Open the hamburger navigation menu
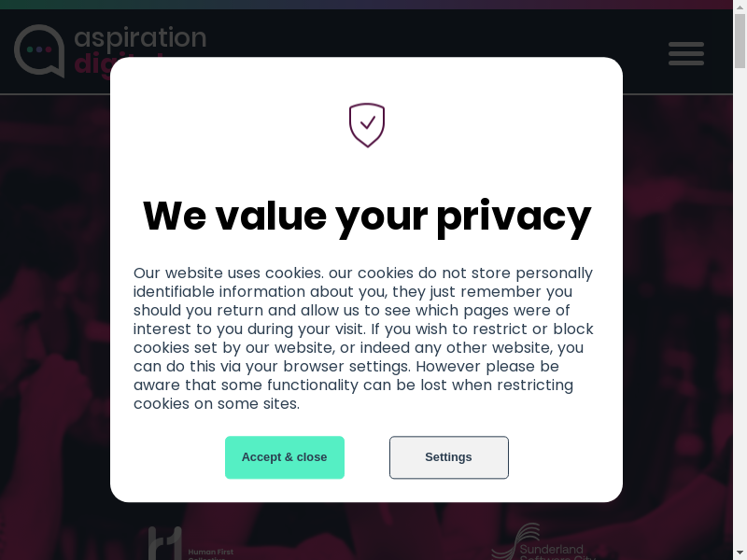This screenshot has height=560, width=747. (686, 53)
